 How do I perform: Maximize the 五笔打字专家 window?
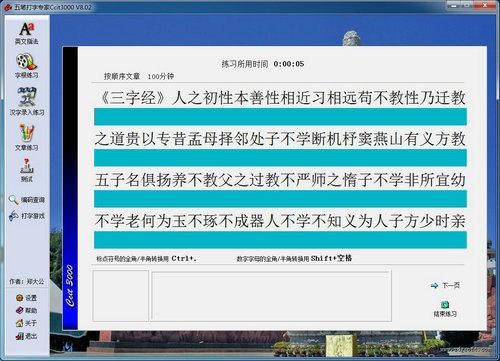tap(468, 5)
